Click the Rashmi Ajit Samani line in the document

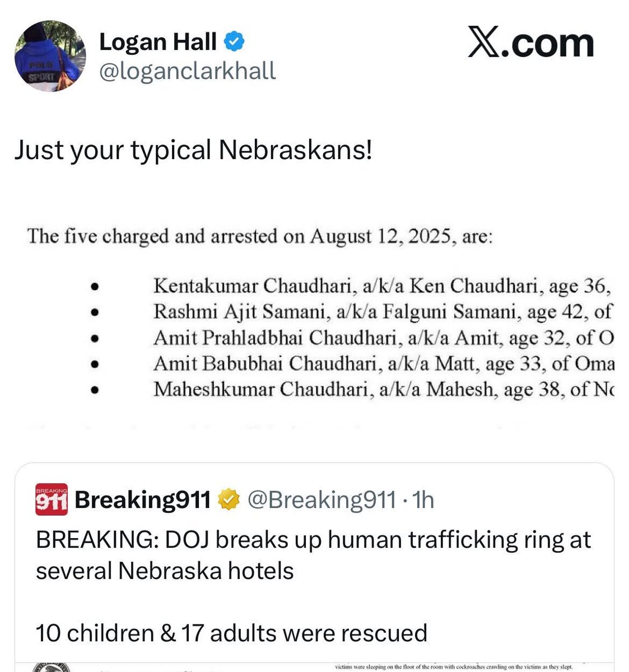click(383, 311)
